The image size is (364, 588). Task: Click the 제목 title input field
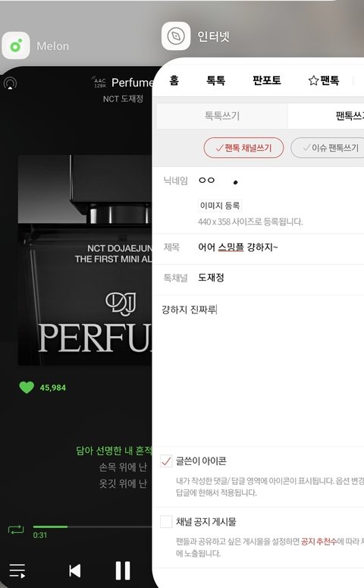click(x=281, y=247)
